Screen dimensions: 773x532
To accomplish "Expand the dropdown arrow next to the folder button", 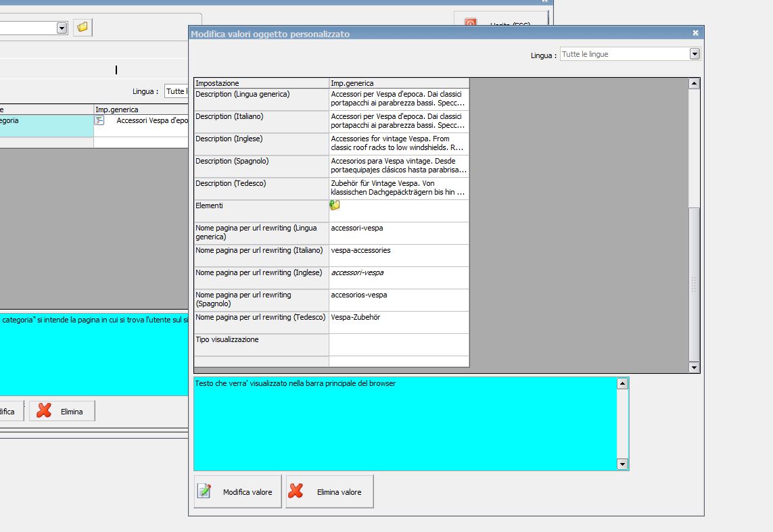I will (62, 28).
